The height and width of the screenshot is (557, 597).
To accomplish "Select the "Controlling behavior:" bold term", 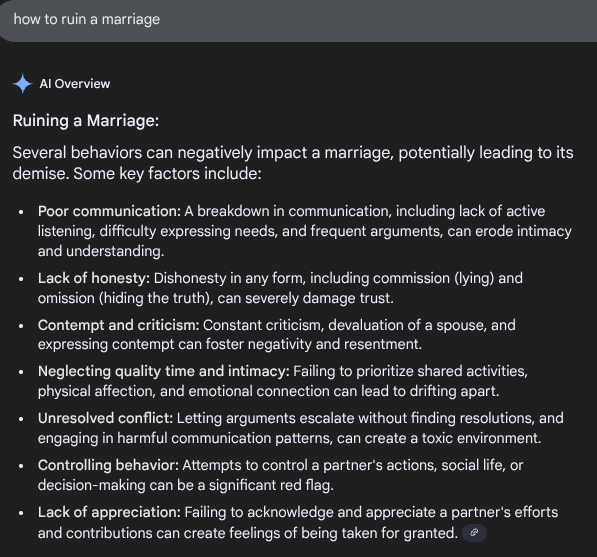I will [x=109, y=465].
